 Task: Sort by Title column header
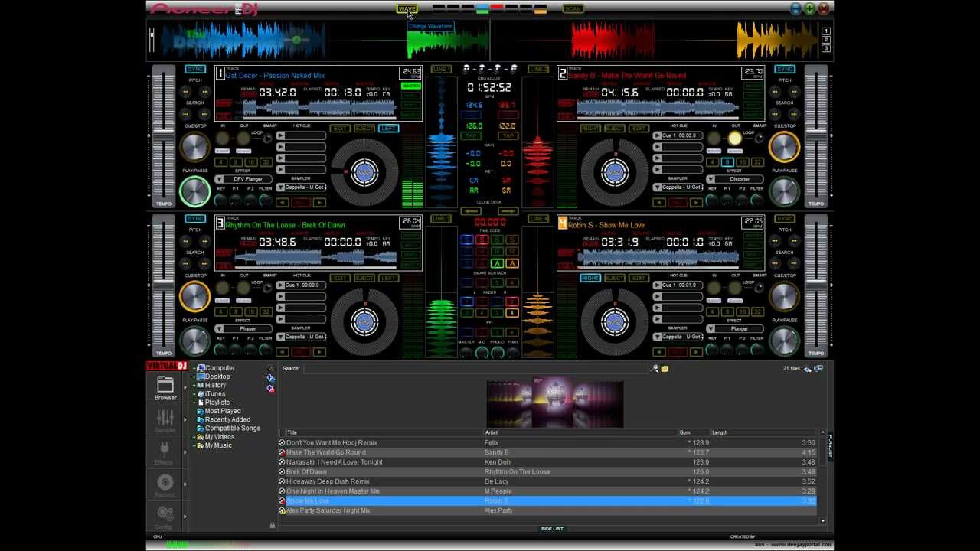pyautogui.click(x=292, y=432)
